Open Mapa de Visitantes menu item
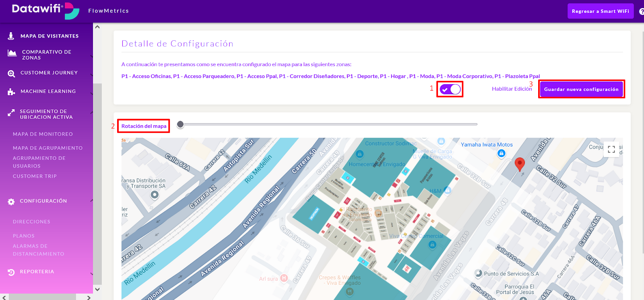This screenshot has height=300, width=644. tap(50, 36)
